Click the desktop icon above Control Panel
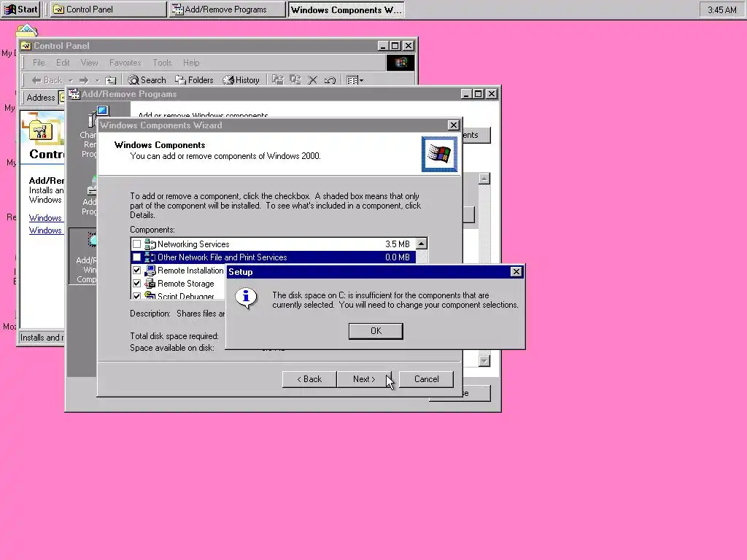Screen dimensions: 747x560 [27, 29]
